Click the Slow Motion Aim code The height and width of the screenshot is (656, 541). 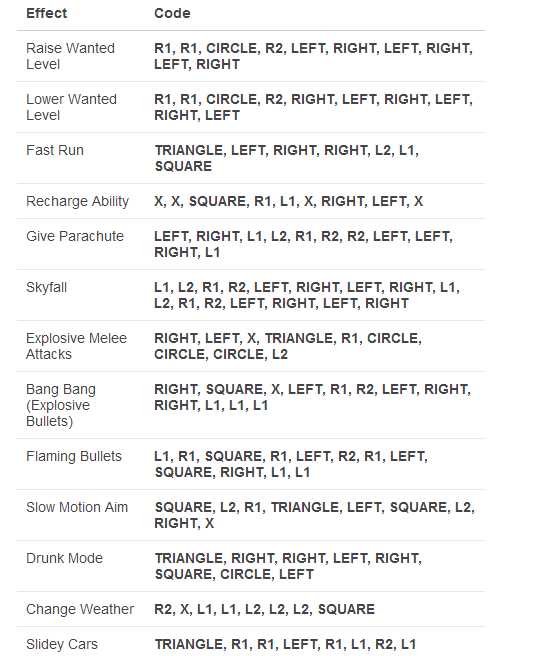[x=315, y=515]
